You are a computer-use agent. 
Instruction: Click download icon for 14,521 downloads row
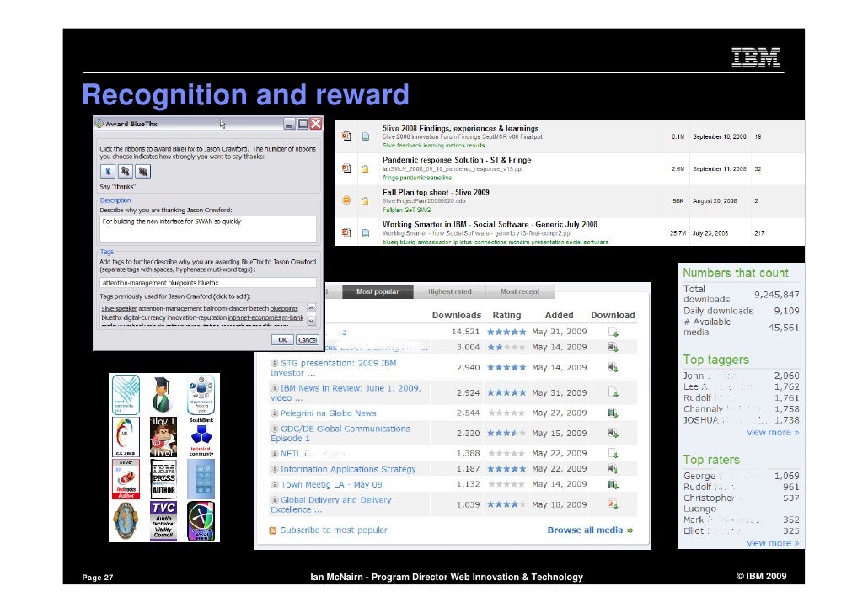pos(613,332)
